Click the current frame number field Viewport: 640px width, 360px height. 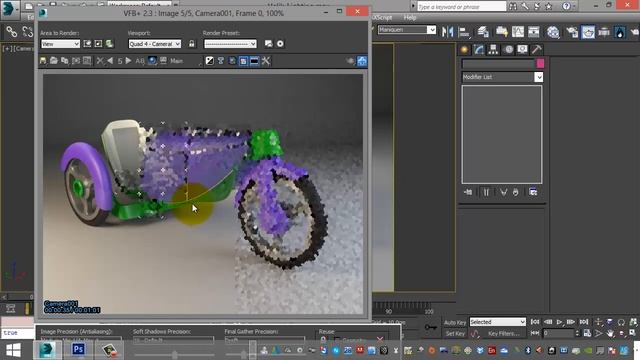click(558, 333)
